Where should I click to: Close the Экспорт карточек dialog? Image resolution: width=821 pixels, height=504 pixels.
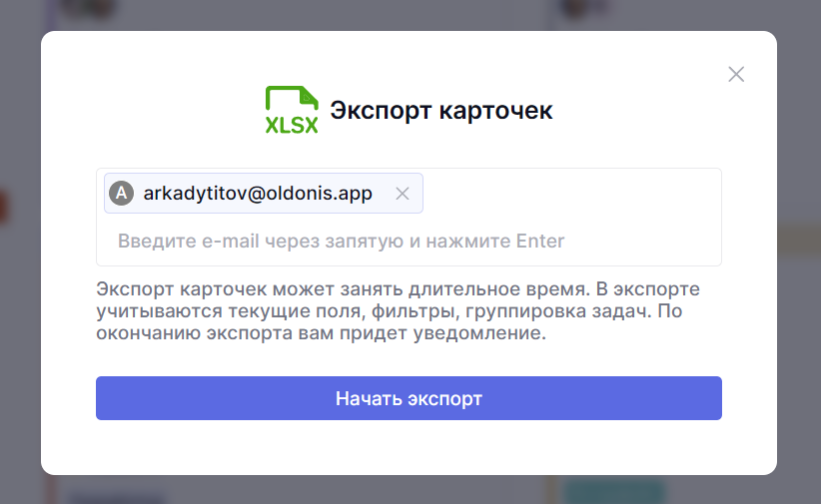pos(736,74)
